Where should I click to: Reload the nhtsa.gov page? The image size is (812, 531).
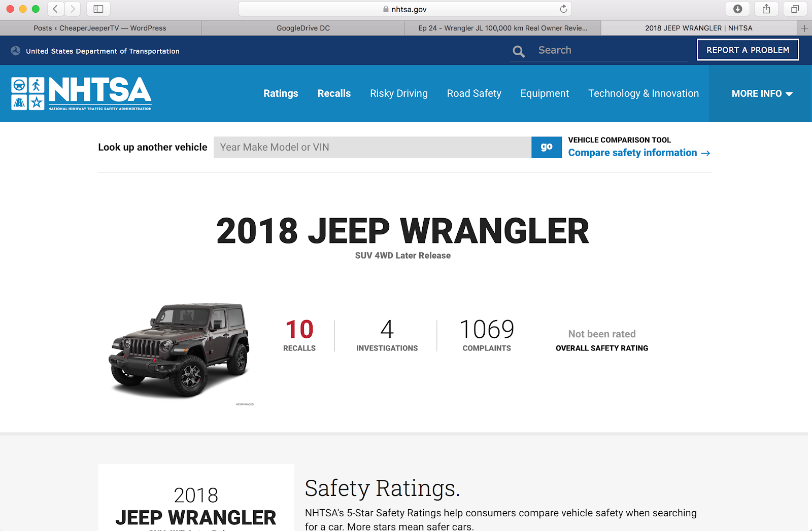pyautogui.click(x=563, y=9)
